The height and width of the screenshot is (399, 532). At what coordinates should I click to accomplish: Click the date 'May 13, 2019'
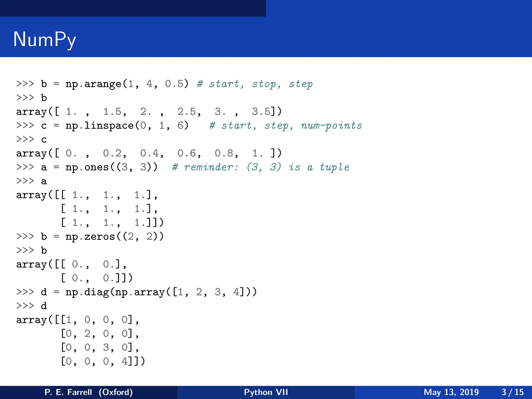[x=451, y=392]
